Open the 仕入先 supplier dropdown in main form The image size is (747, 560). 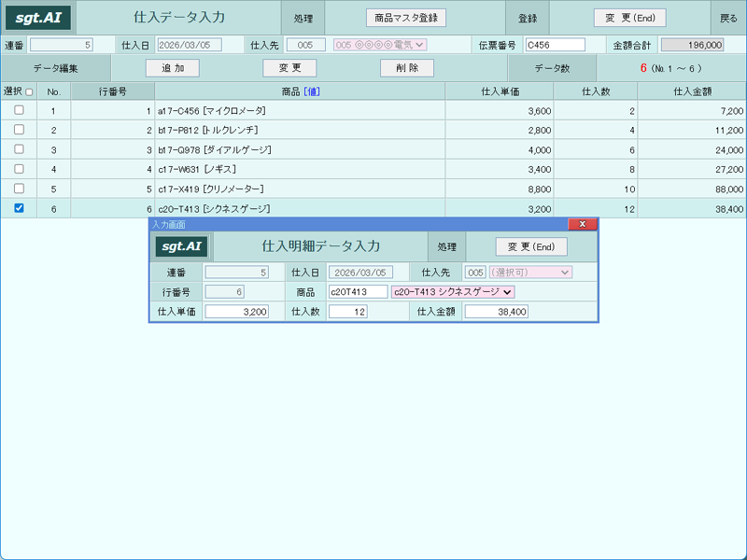pos(380,45)
